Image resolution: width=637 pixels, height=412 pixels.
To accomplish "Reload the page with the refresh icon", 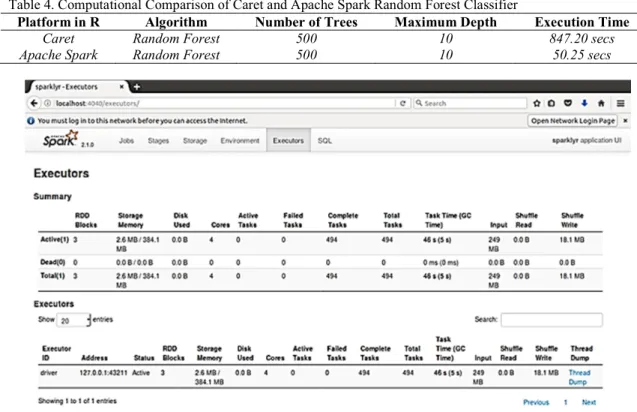I will [x=403, y=103].
